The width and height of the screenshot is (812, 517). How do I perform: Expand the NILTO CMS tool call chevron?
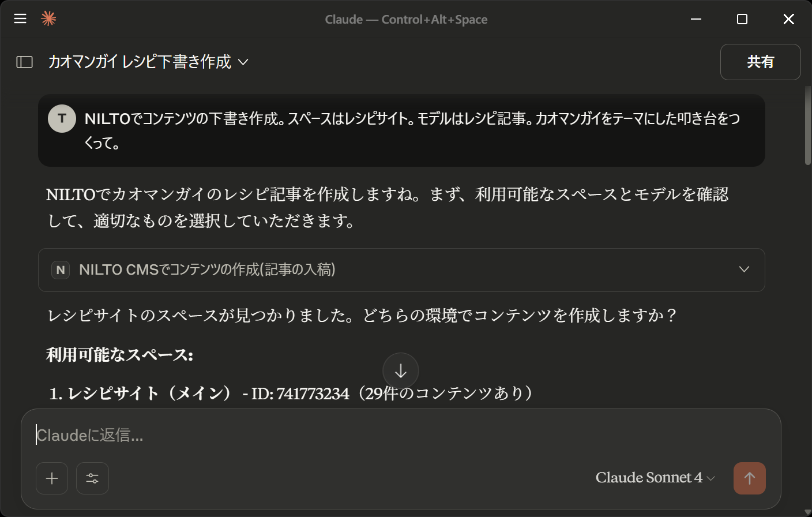(x=744, y=269)
